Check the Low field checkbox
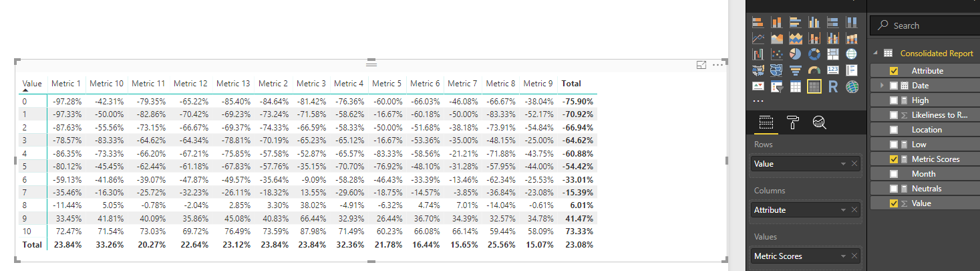980x271 pixels. tap(894, 145)
